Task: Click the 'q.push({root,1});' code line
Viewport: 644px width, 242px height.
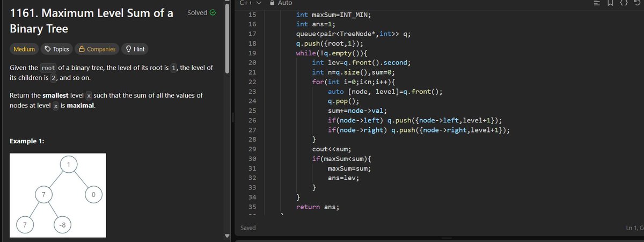Action: click(x=330, y=43)
